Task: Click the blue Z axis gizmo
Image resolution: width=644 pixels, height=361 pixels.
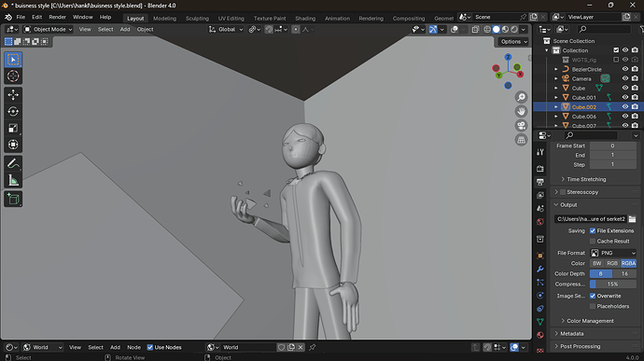Action: point(508,57)
